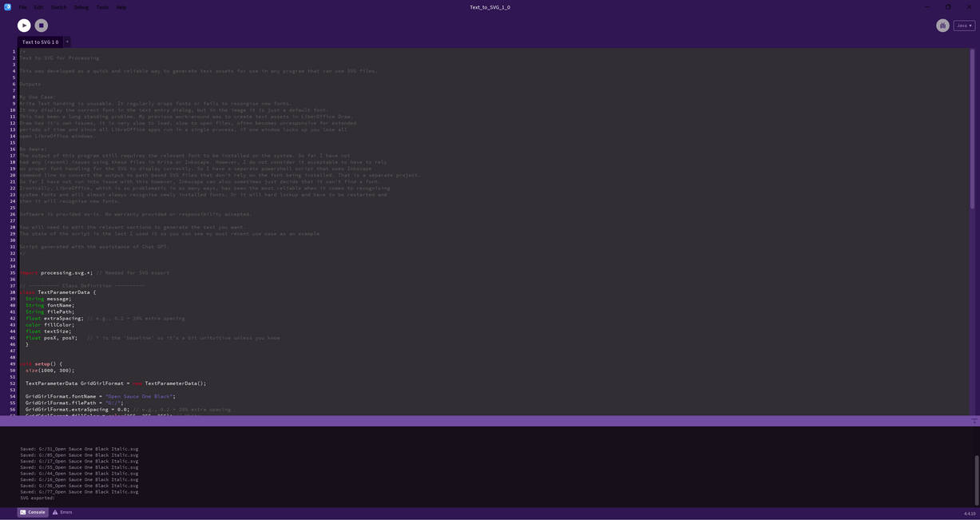Click the editor vertical scrollbar

tap(972, 128)
